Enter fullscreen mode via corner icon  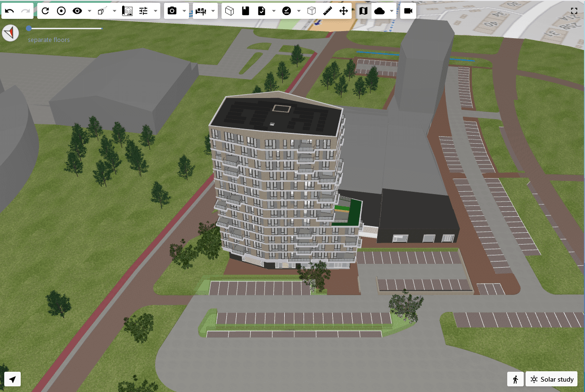click(574, 10)
